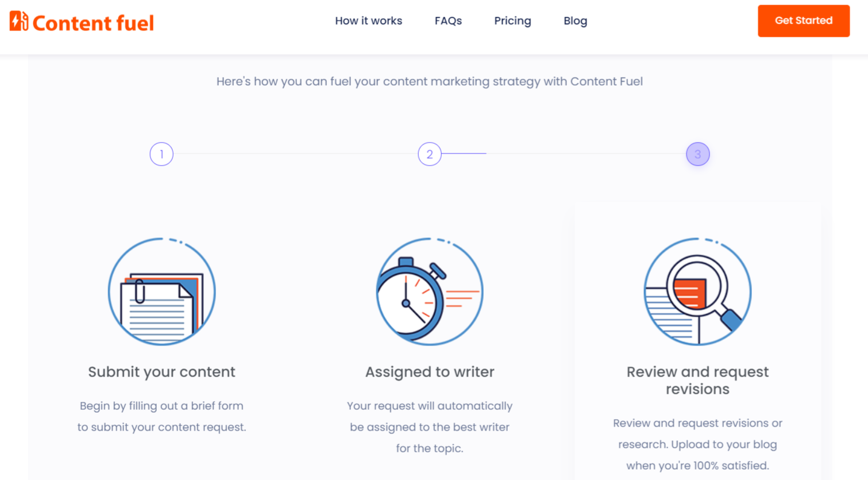Click the Content fuel brand name text
Screen dimensions: 868x480
(93, 23)
